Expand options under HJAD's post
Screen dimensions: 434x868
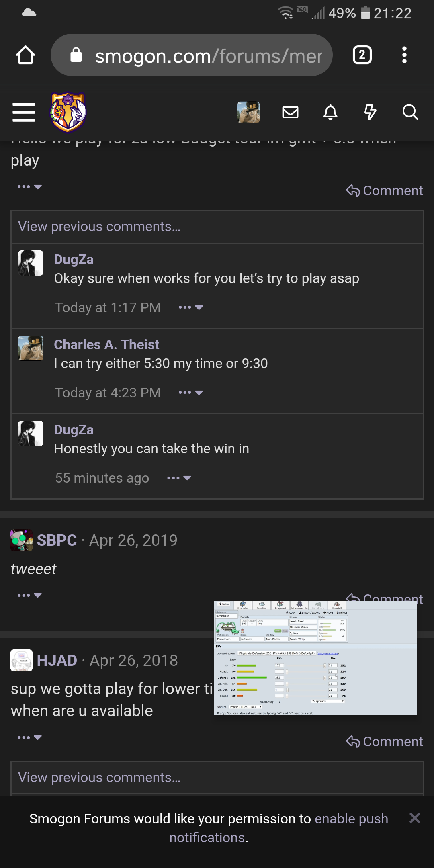click(30, 737)
